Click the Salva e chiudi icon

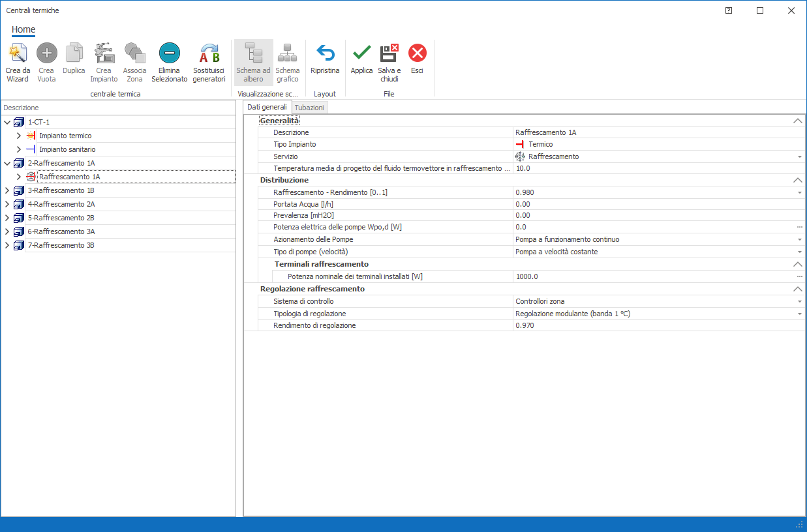pyautogui.click(x=389, y=53)
